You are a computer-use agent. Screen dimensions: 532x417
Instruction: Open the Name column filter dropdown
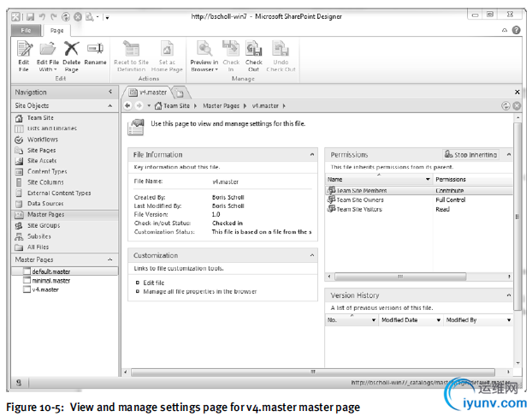(429, 179)
